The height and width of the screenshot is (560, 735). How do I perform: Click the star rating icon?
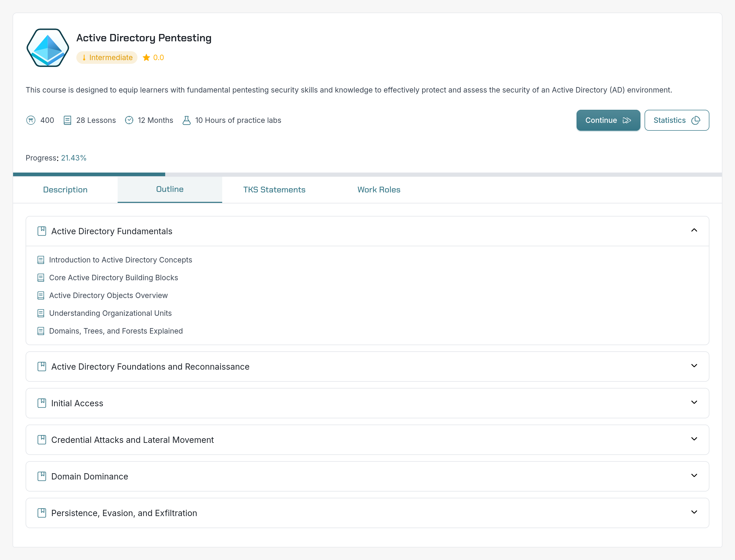point(146,58)
